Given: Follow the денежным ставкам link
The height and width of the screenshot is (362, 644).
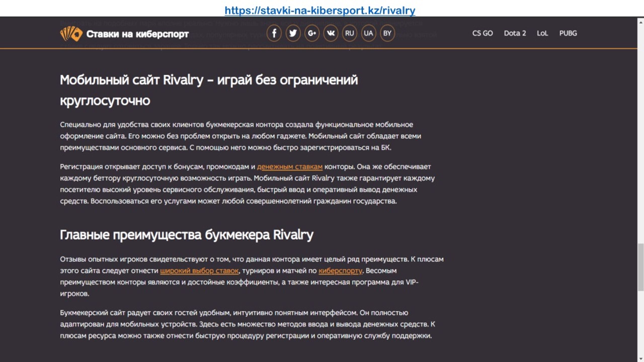Looking at the screenshot, I should (x=290, y=167).
